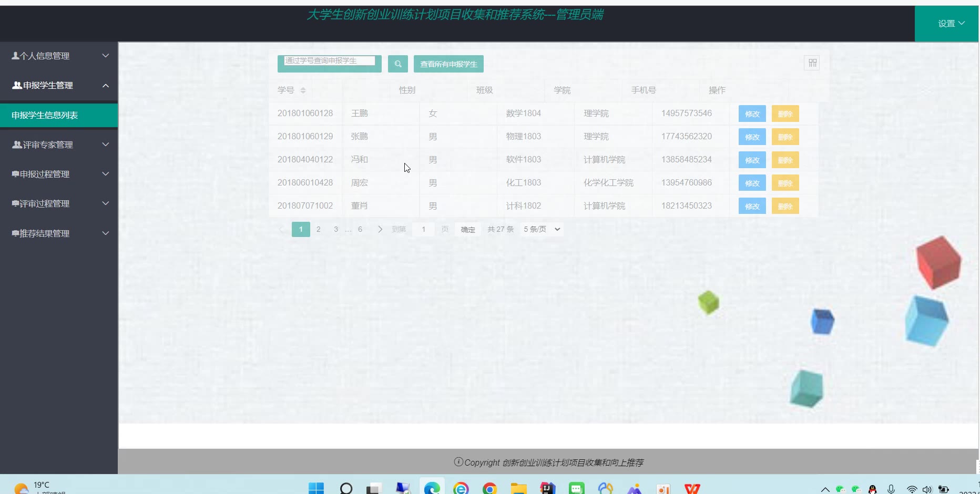Image resolution: width=980 pixels, height=494 pixels.
Task: Select student ID 201801060128
Action: tap(305, 114)
